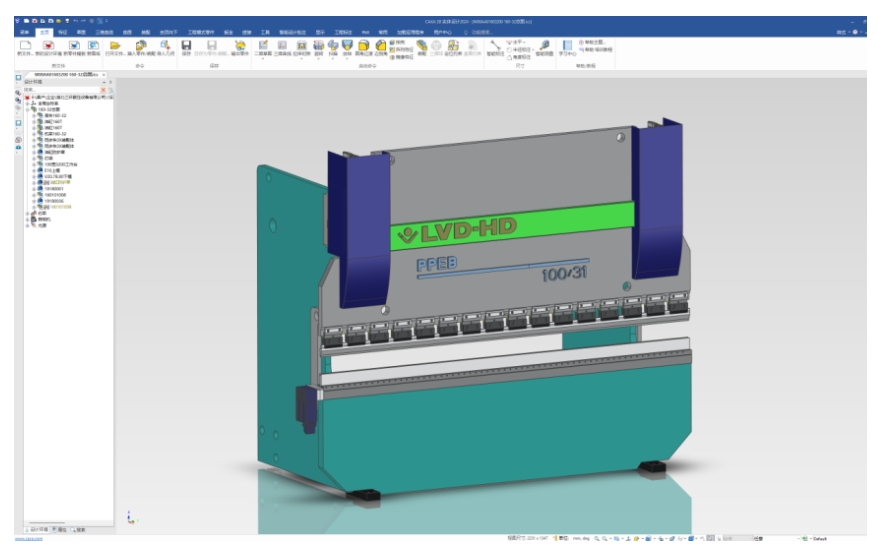Select the Revolve feature icon
The height and width of the screenshot is (556, 877).
coord(318,45)
